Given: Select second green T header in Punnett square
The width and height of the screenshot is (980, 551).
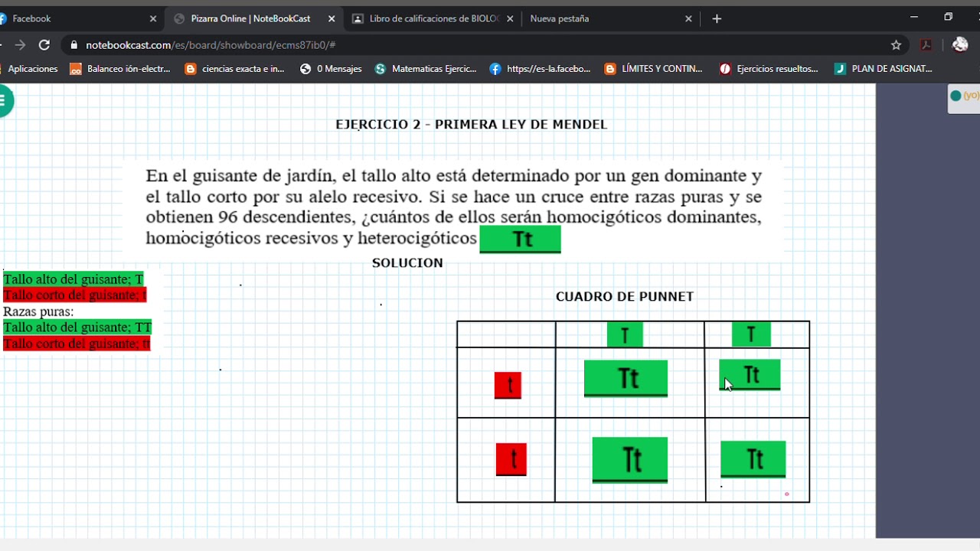Looking at the screenshot, I should (x=751, y=334).
